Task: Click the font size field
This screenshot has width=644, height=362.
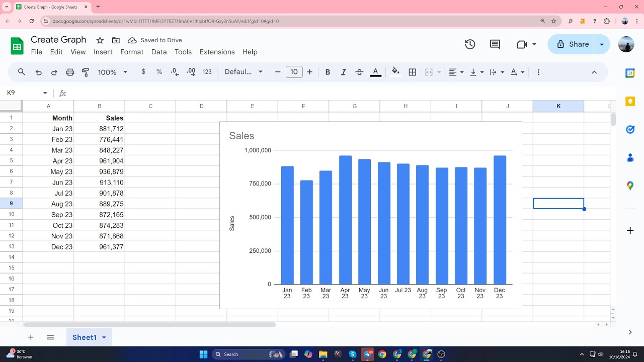Action: click(294, 72)
